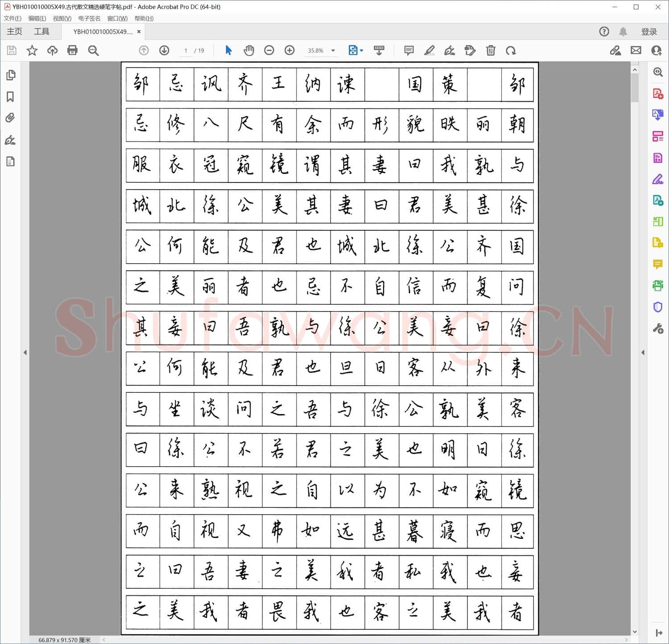Collapse the left navigation pane arrow

point(25,352)
